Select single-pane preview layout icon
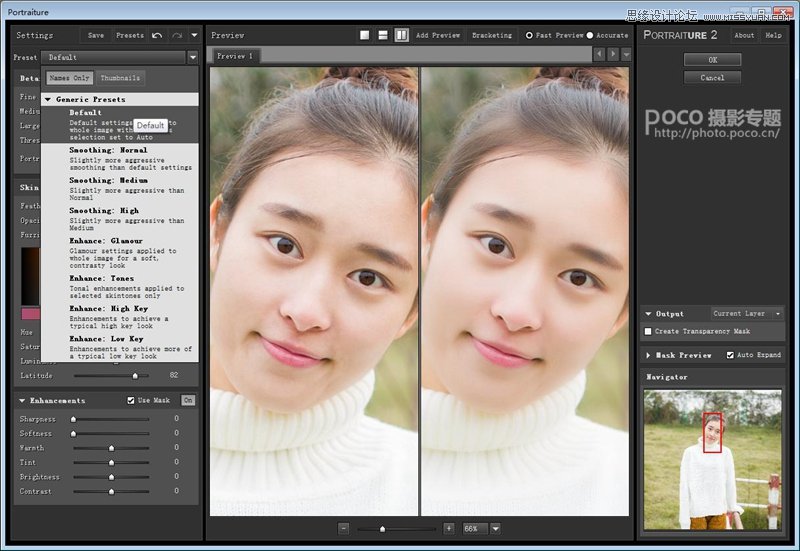Screen dimensions: 800x551 [365, 35]
